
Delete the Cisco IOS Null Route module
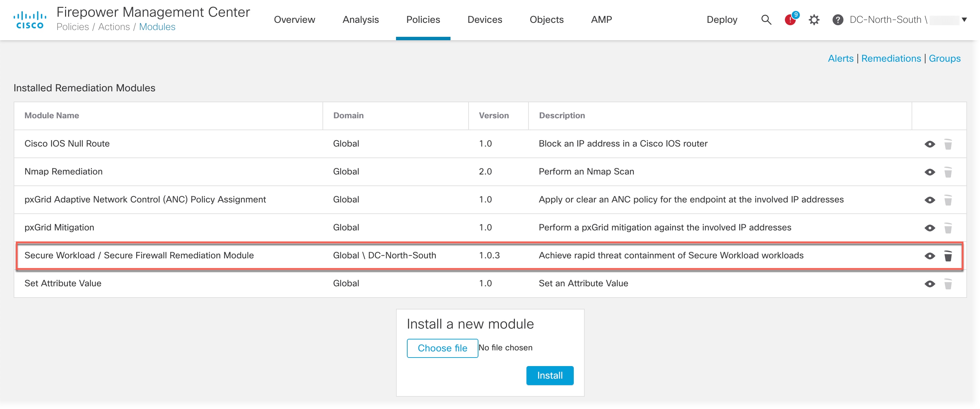click(948, 144)
